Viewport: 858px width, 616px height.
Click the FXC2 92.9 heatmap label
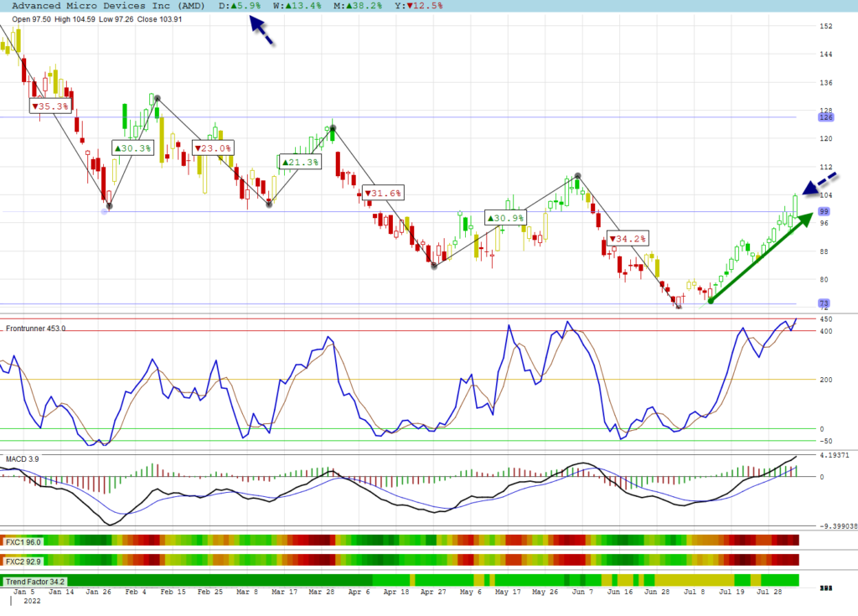[x=23, y=562]
